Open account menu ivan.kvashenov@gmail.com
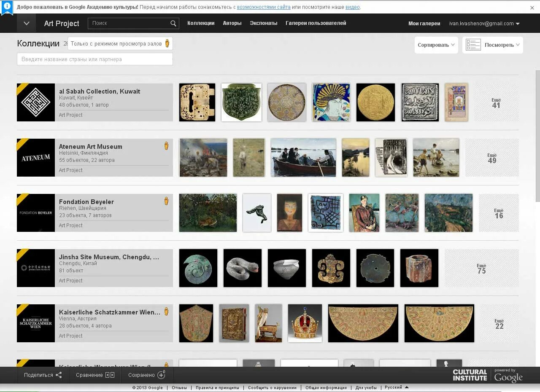The width and height of the screenshot is (540, 392). (x=484, y=24)
